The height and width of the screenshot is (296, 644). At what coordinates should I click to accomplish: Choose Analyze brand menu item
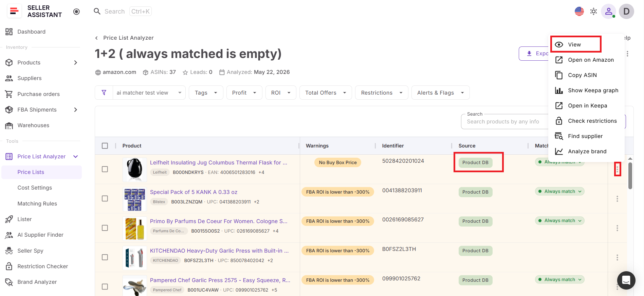(x=586, y=151)
